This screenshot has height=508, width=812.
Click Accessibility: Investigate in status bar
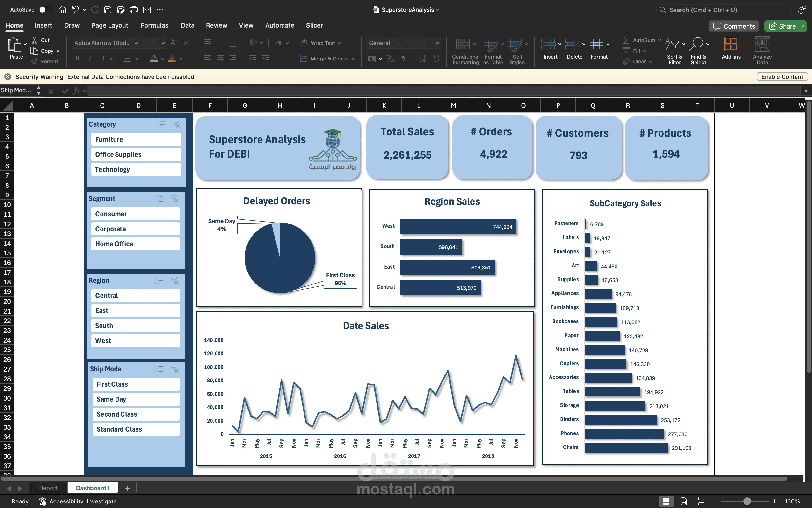pos(78,501)
